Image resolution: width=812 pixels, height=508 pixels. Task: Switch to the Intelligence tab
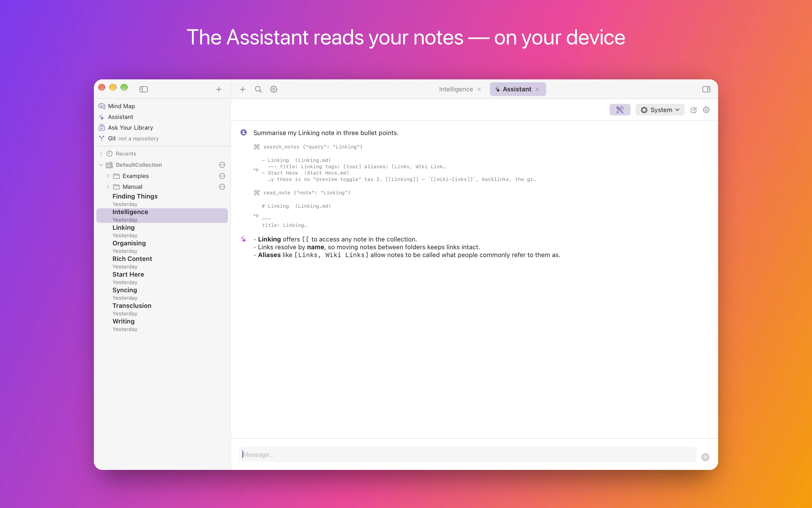point(456,89)
